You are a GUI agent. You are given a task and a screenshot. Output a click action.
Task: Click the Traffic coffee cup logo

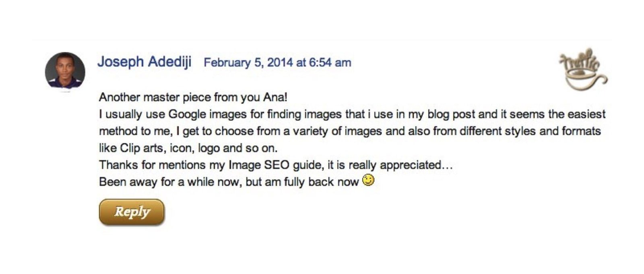(583, 69)
